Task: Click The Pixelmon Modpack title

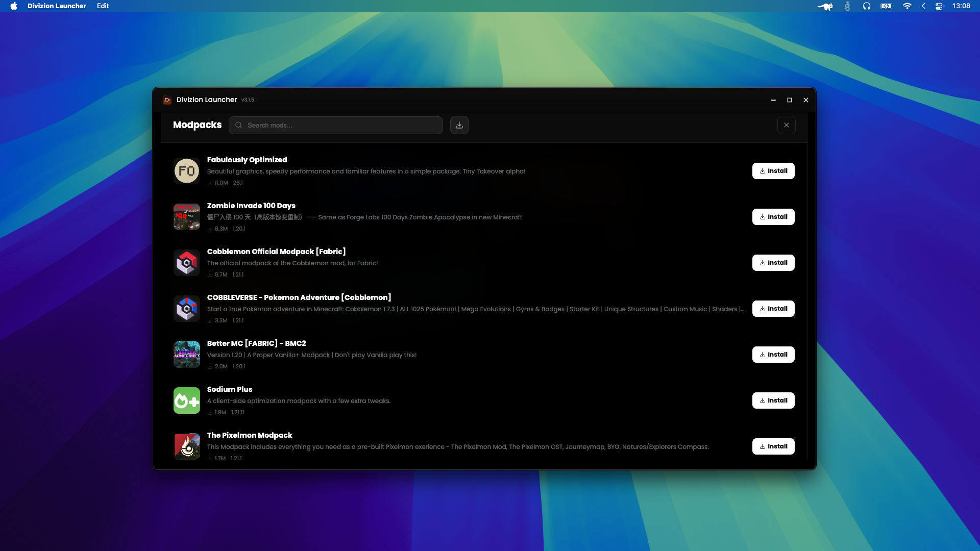Action: click(x=250, y=435)
